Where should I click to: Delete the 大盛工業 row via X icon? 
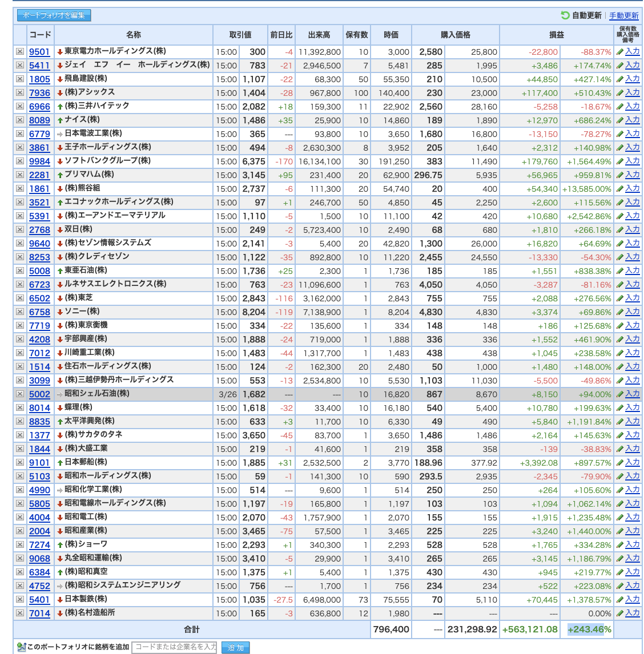(x=19, y=449)
